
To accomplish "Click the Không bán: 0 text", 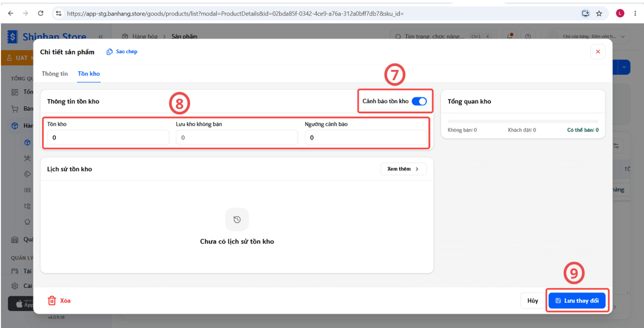I will 462,130.
